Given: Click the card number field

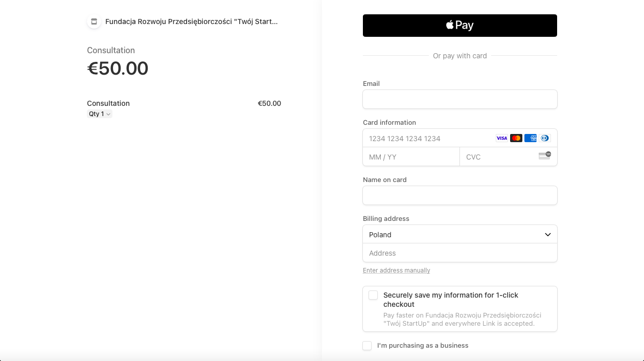Looking at the screenshot, I should click(460, 138).
